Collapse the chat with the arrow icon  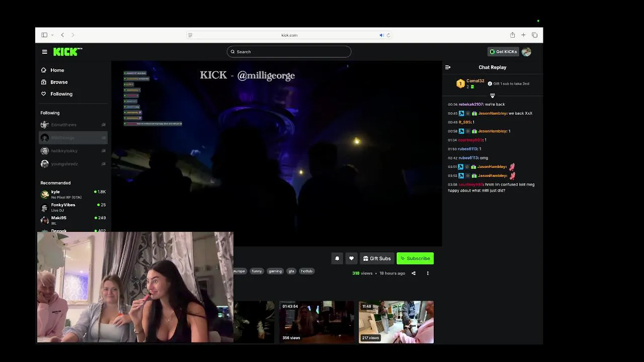[x=448, y=67]
